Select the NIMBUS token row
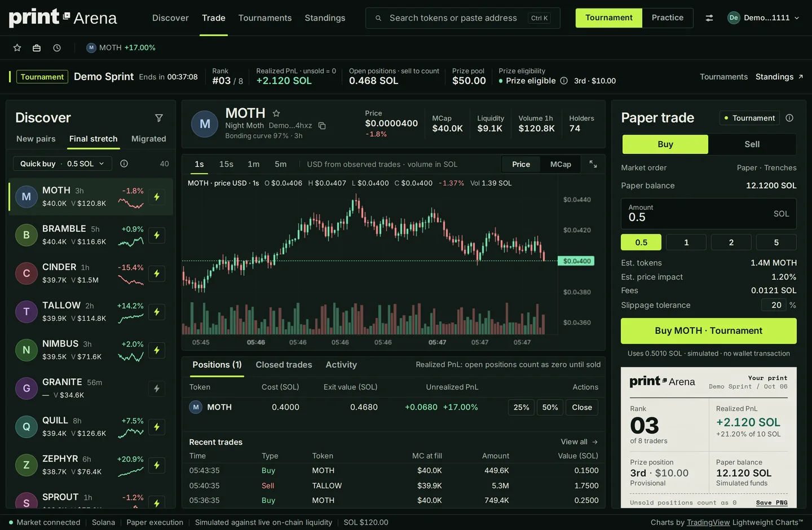The width and height of the screenshot is (812, 530). (90, 350)
